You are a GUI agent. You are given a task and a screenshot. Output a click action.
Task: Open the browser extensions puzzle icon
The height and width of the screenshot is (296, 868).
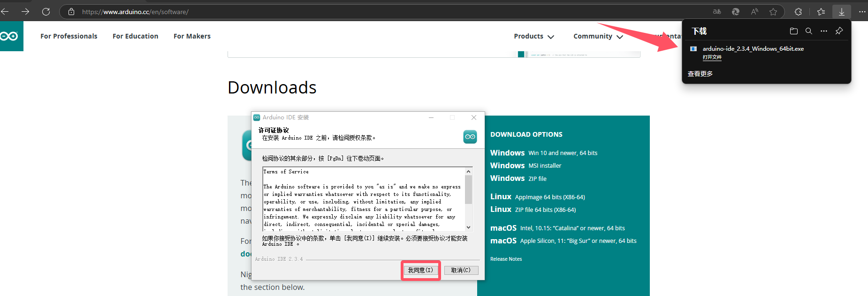798,12
